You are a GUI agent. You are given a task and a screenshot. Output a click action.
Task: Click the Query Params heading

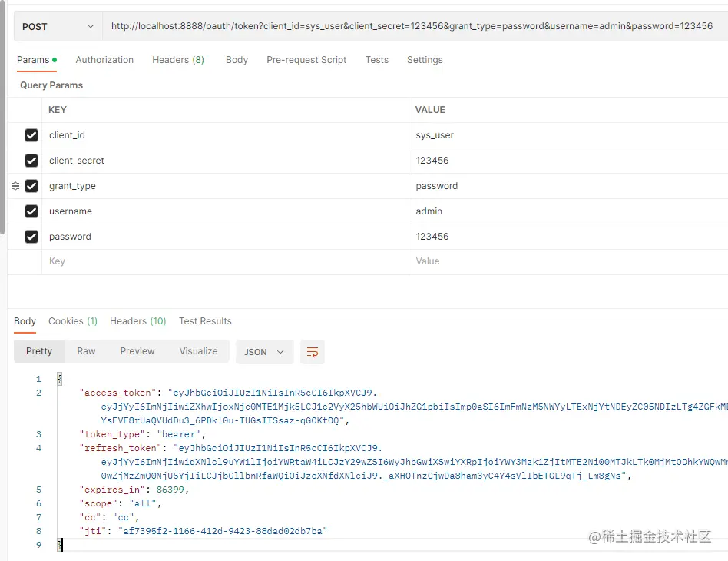point(51,85)
